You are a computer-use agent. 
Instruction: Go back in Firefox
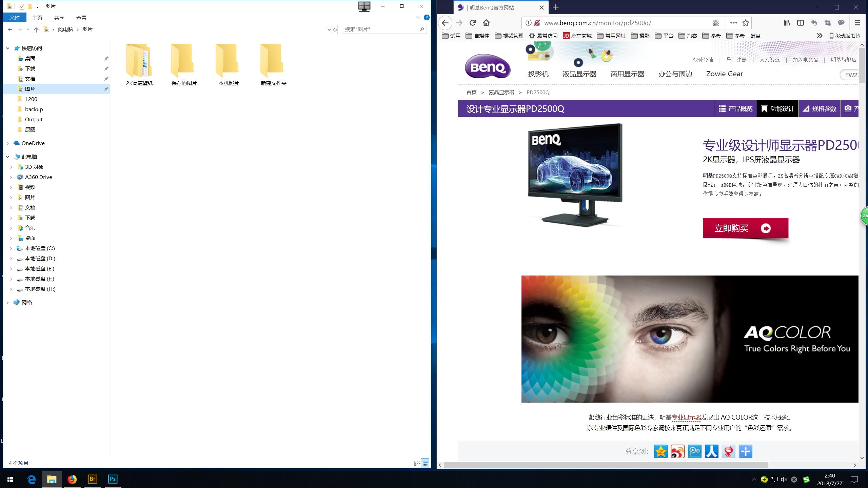(445, 23)
